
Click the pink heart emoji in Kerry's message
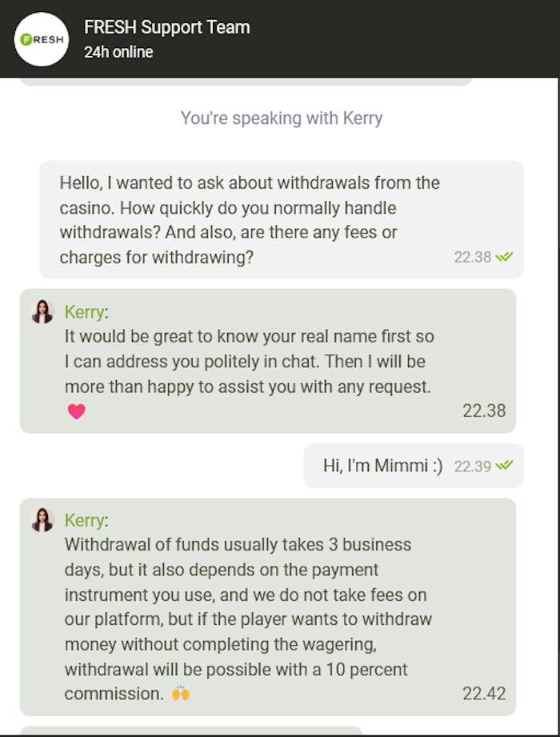pos(76,411)
